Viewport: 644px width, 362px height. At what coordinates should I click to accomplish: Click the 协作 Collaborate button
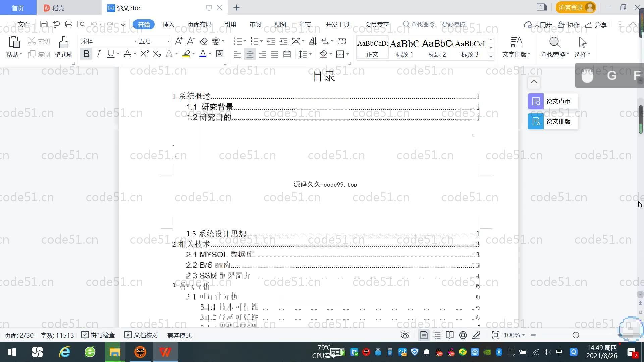coord(569,25)
